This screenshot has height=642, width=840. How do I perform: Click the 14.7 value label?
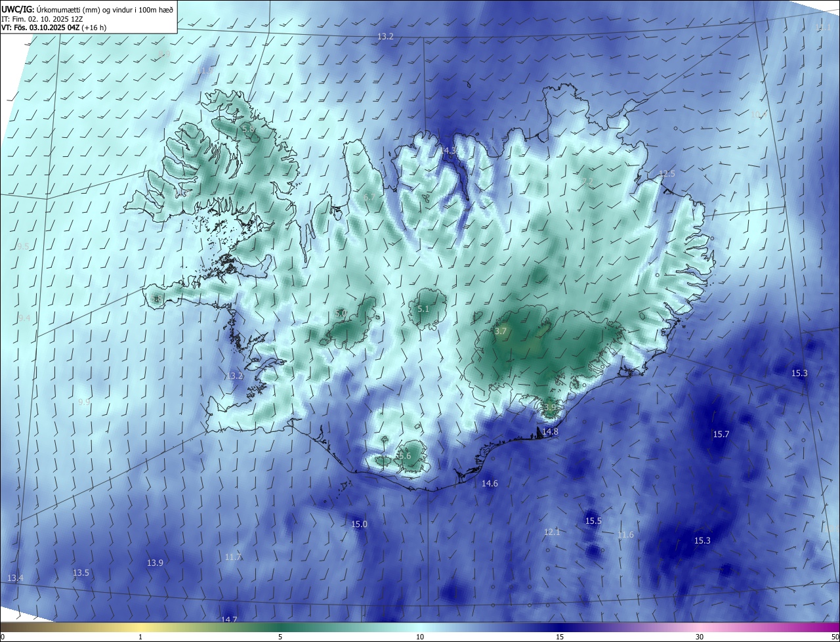[229, 620]
